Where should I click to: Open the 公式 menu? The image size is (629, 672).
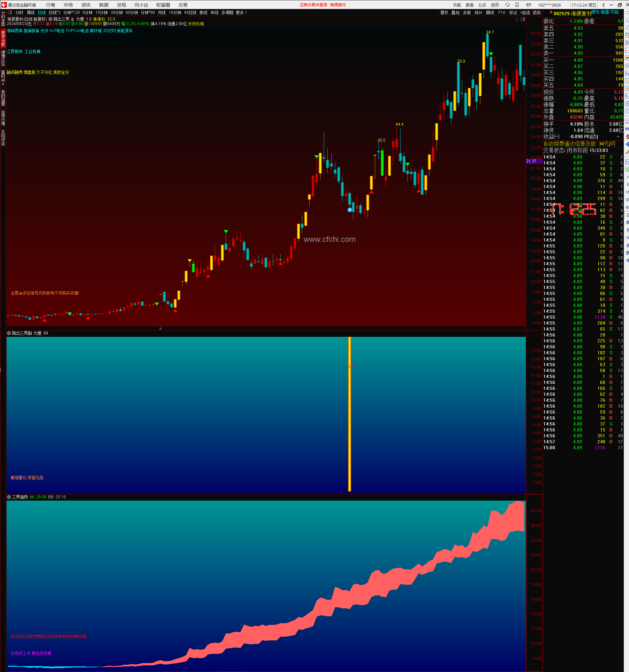point(482,5)
